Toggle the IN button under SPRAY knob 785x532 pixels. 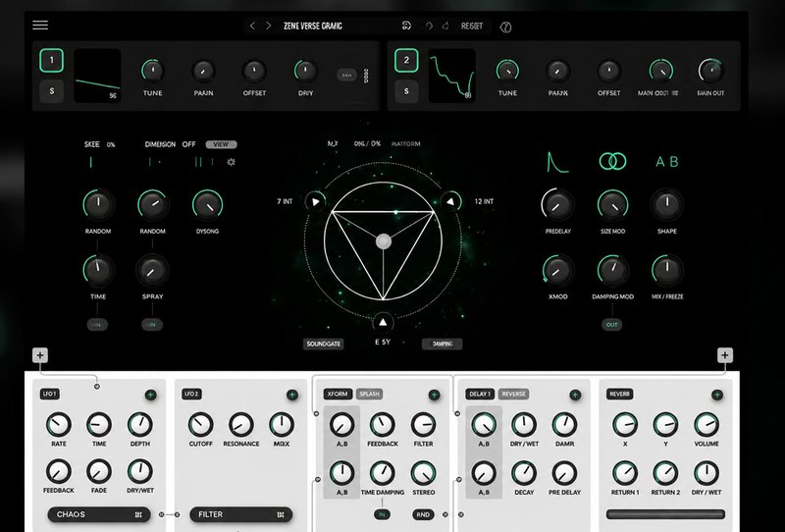click(152, 325)
